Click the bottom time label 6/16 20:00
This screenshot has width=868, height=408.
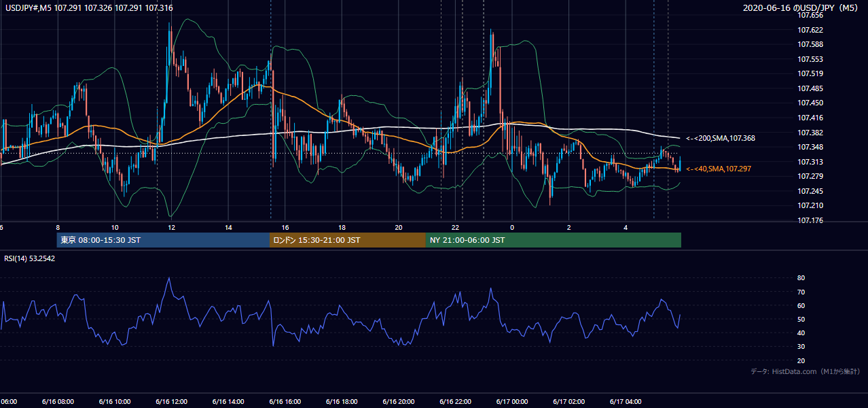click(x=399, y=402)
